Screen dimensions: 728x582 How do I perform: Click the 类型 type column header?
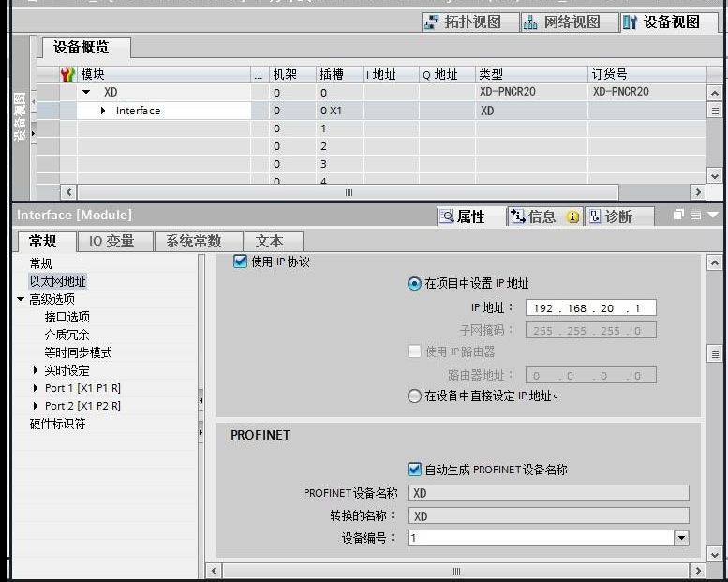(x=531, y=74)
